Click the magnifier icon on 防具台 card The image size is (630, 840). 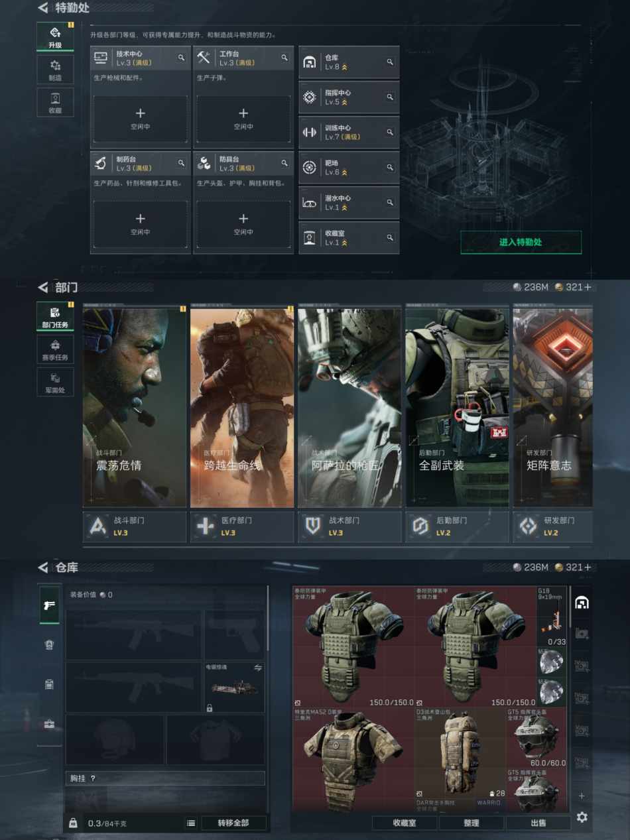coord(284,163)
